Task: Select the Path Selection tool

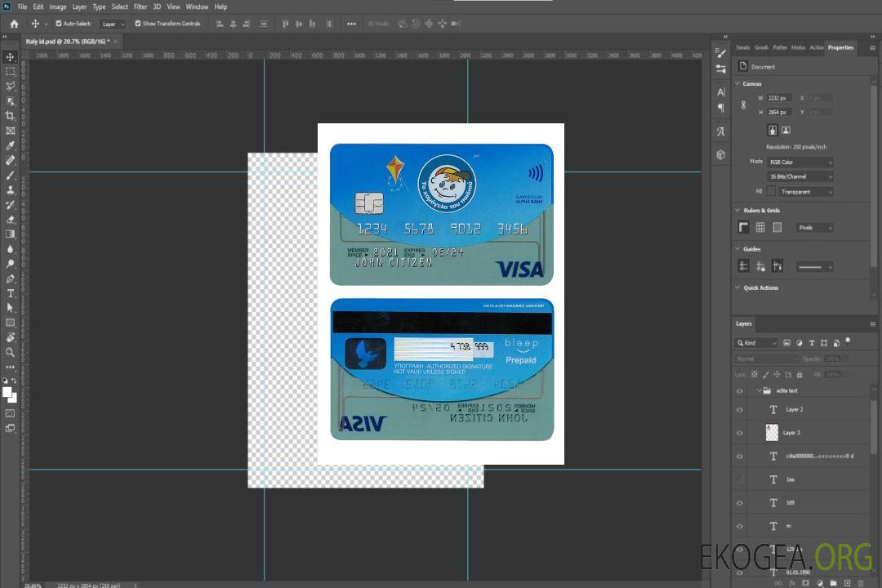Action: point(10,308)
